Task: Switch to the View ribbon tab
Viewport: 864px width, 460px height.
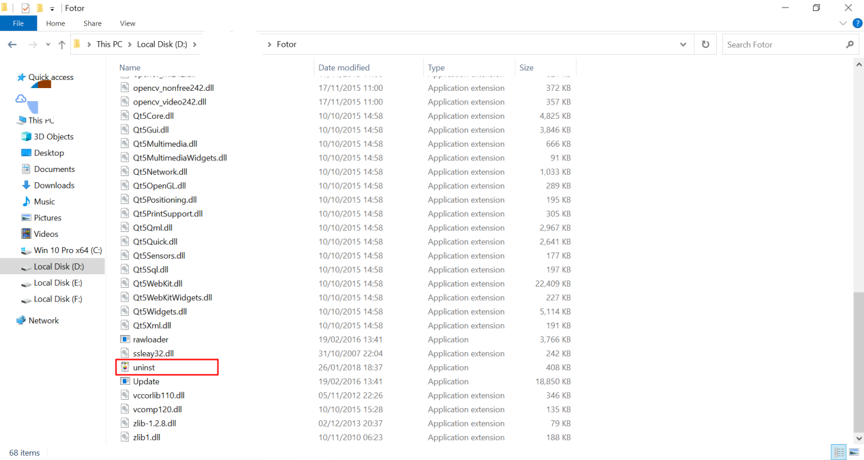Action: point(127,23)
